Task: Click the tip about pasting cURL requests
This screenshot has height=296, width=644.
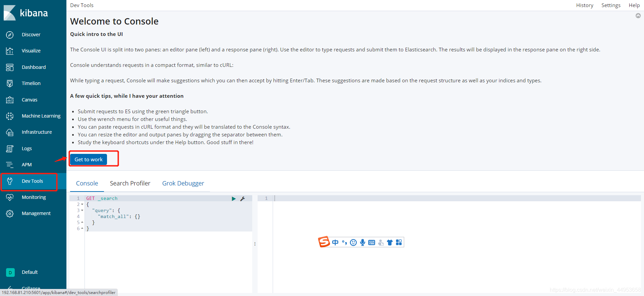Action: (x=184, y=127)
